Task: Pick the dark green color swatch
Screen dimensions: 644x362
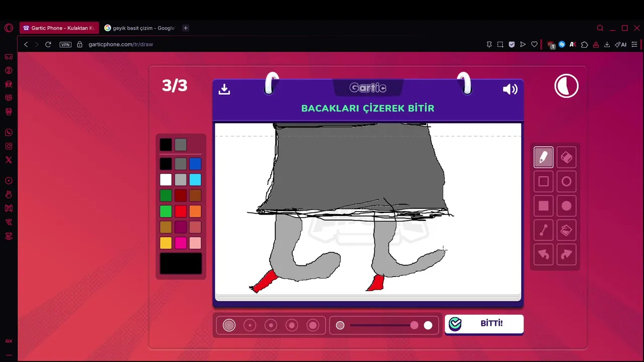Action: 166,196
